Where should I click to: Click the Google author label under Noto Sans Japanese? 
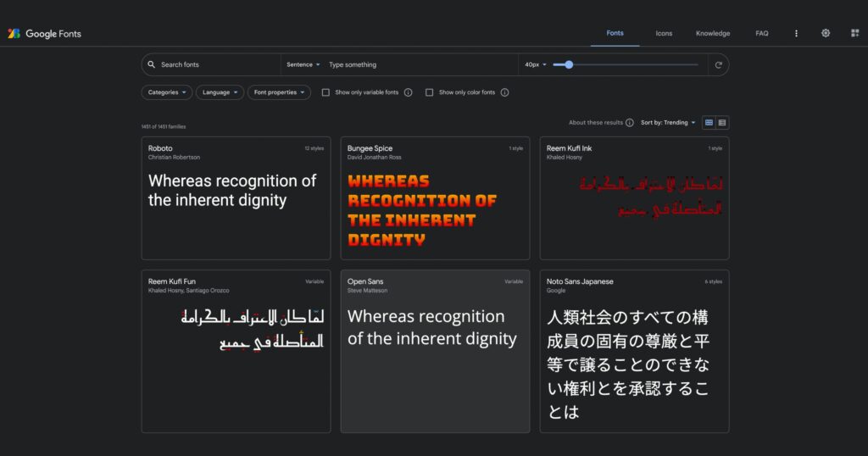click(x=556, y=291)
